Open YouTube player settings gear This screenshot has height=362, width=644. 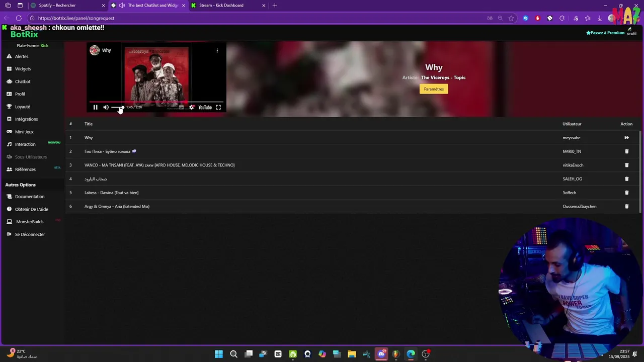[x=192, y=107]
